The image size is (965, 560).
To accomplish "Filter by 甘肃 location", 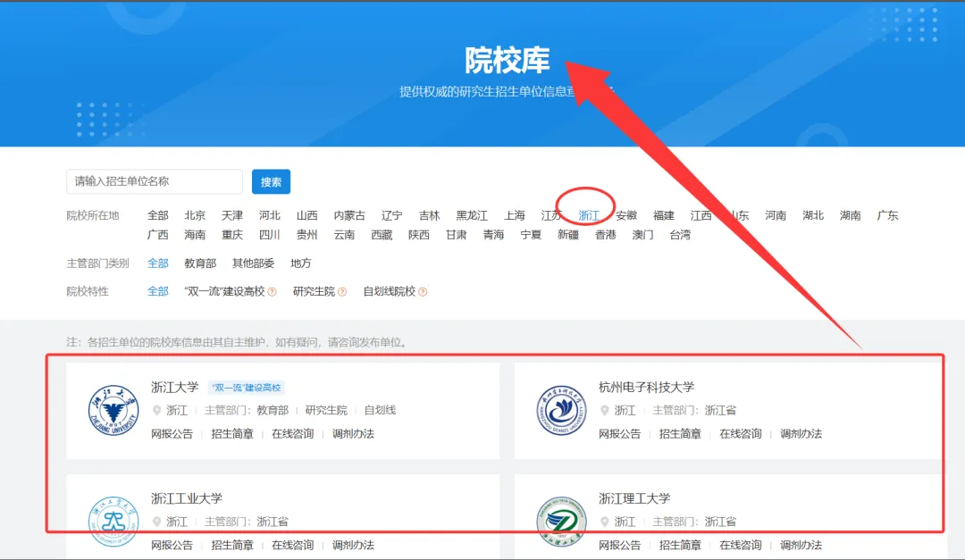I will pyautogui.click(x=456, y=235).
